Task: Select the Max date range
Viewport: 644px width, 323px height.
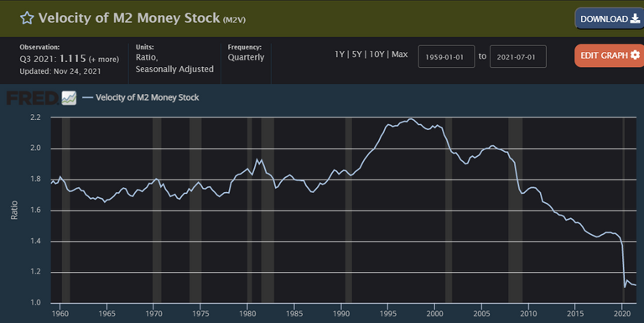Action: (x=400, y=55)
